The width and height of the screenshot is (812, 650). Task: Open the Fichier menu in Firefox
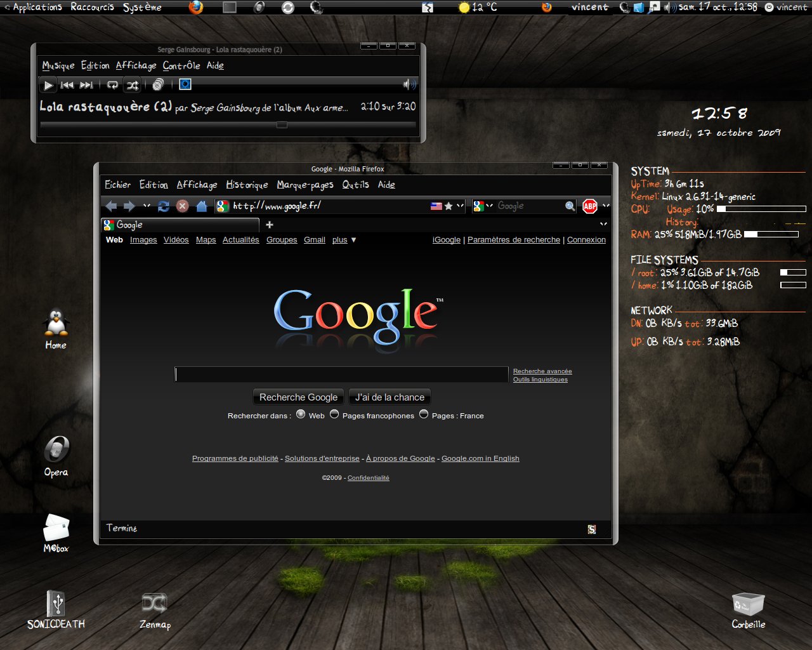click(117, 185)
